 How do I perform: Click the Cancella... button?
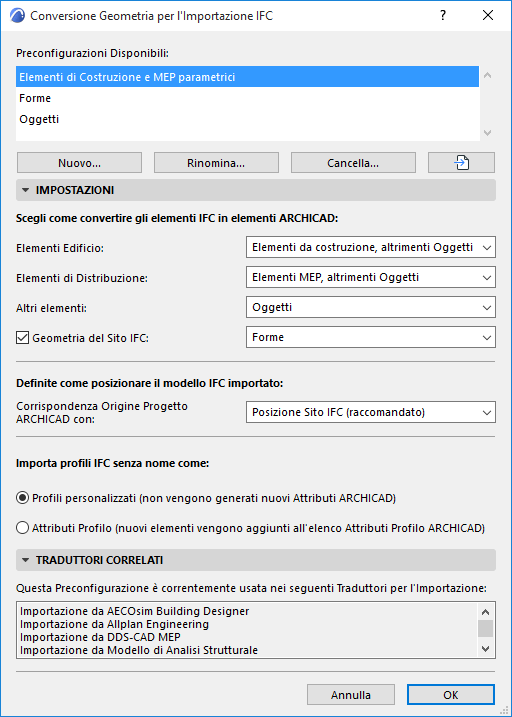[x=353, y=163]
